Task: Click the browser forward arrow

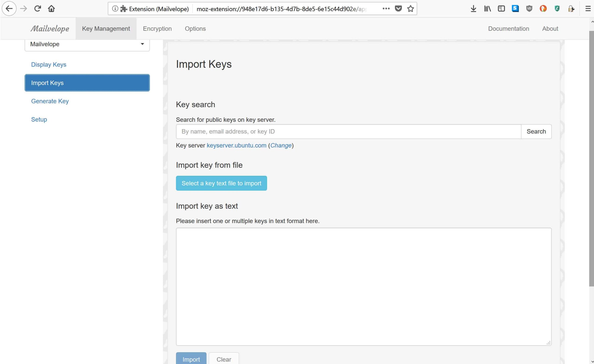Action: click(23, 9)
